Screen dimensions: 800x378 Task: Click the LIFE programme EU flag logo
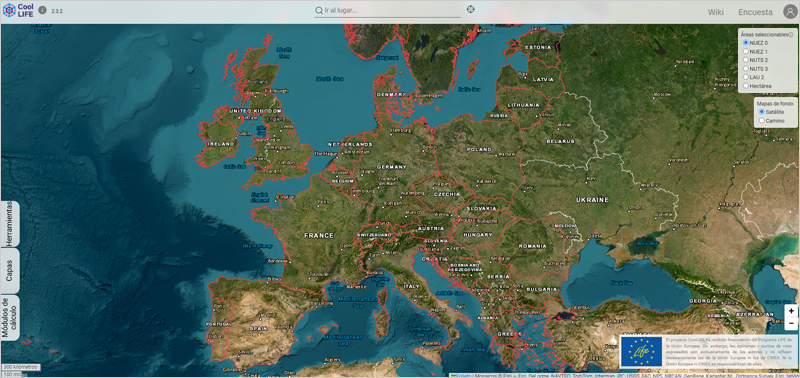(x=641, y=351)
